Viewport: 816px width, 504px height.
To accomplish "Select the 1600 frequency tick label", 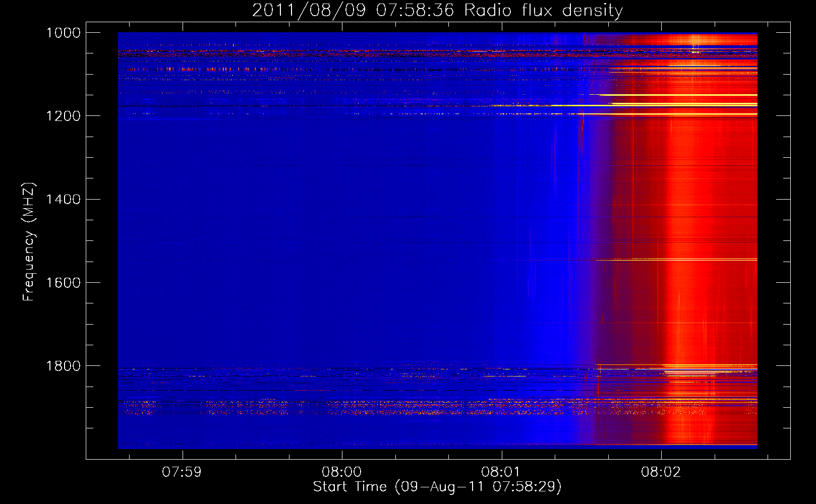I will coord(63,282).
